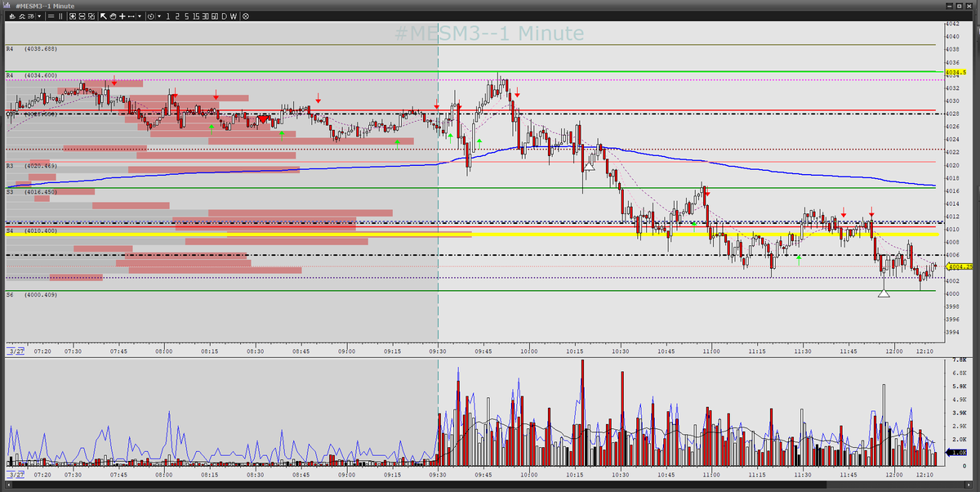Click the chart list-style icon beside indicators
980x492 pixels.
(x=31, y=16)
